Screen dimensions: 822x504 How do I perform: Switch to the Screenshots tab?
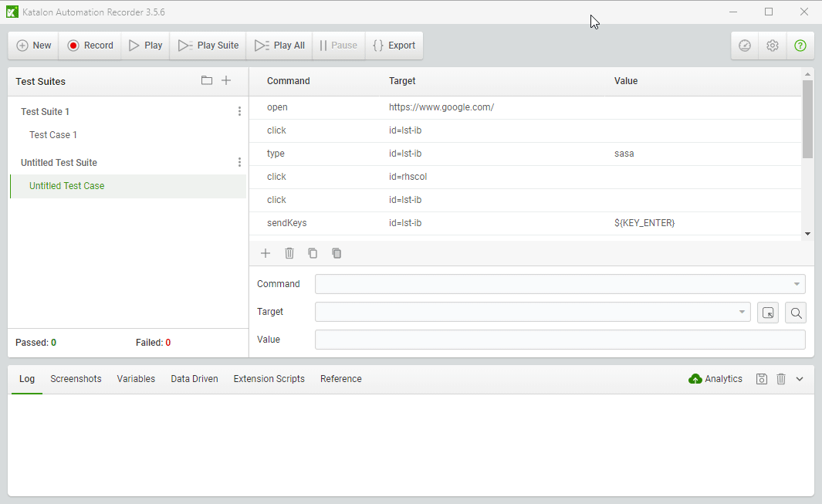coord(76,379)
